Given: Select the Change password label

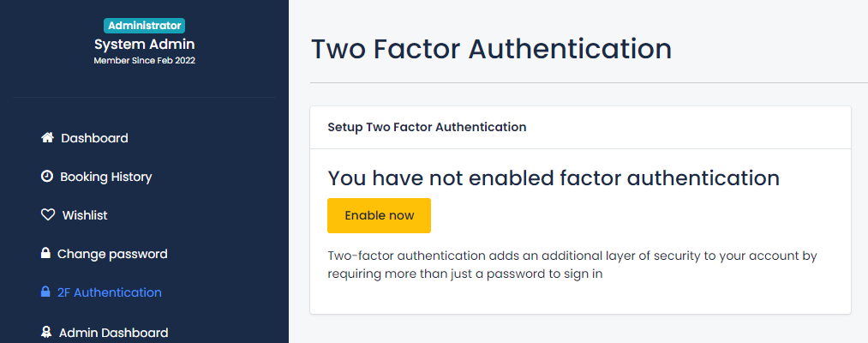Looking at the screenshot, I should (x=112, y=254).
